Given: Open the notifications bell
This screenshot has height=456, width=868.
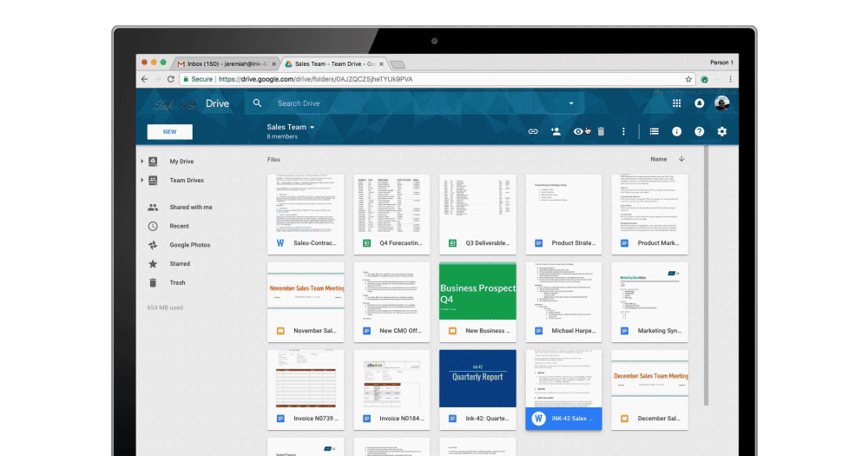Looking at the screenshot, I should pyautogui.click(x=700, y=103).
